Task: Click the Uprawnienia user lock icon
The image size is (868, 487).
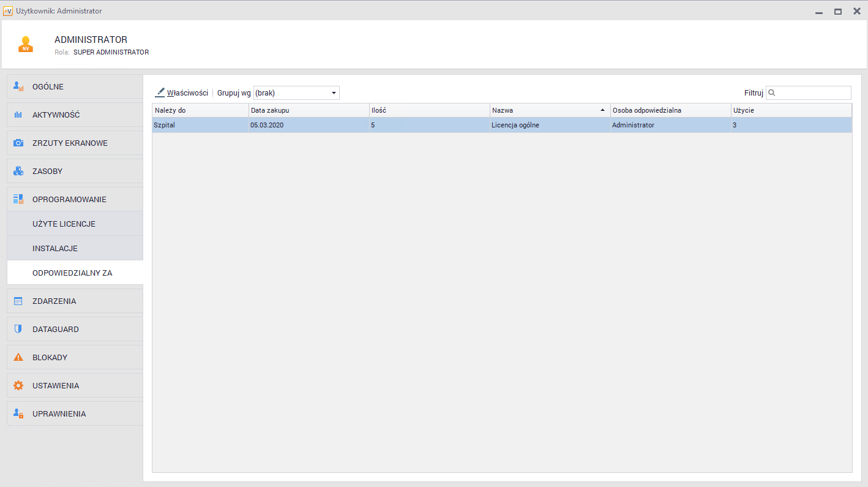Action: tap(18, 414)
